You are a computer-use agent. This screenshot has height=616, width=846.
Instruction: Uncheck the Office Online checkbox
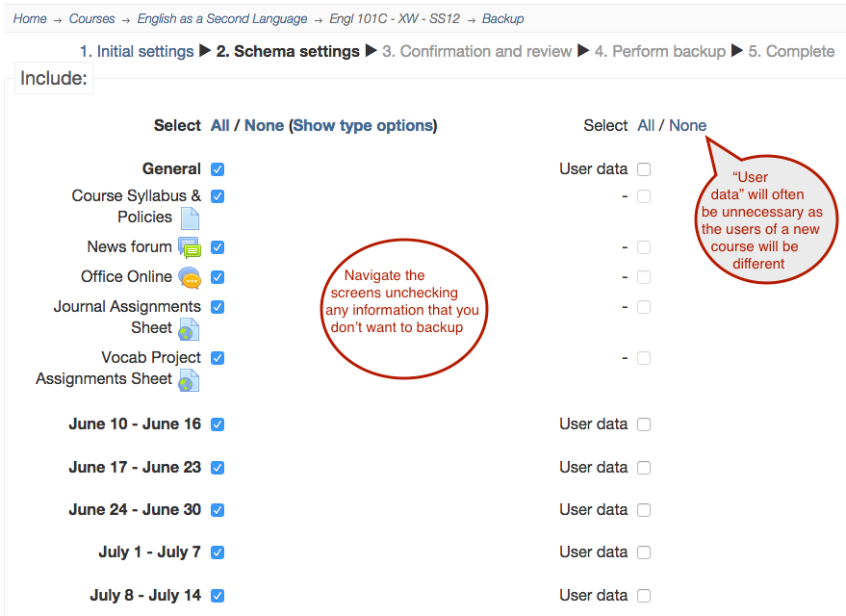(218, 277)
